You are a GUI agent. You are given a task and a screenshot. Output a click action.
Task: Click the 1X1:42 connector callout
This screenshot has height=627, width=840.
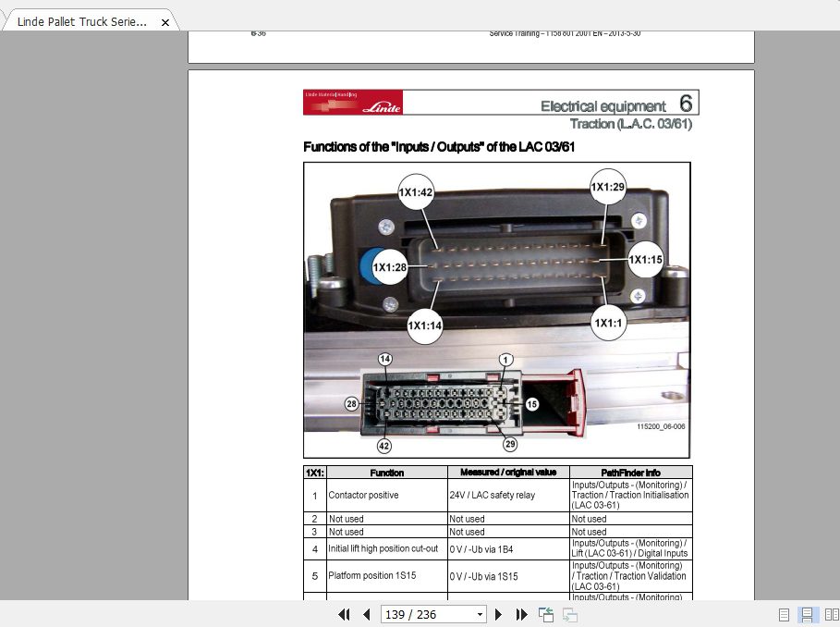(416, 191)
